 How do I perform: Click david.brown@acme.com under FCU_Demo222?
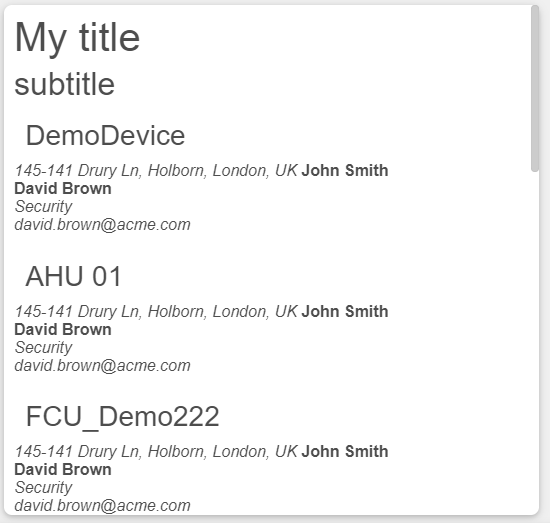coord(102,506)
